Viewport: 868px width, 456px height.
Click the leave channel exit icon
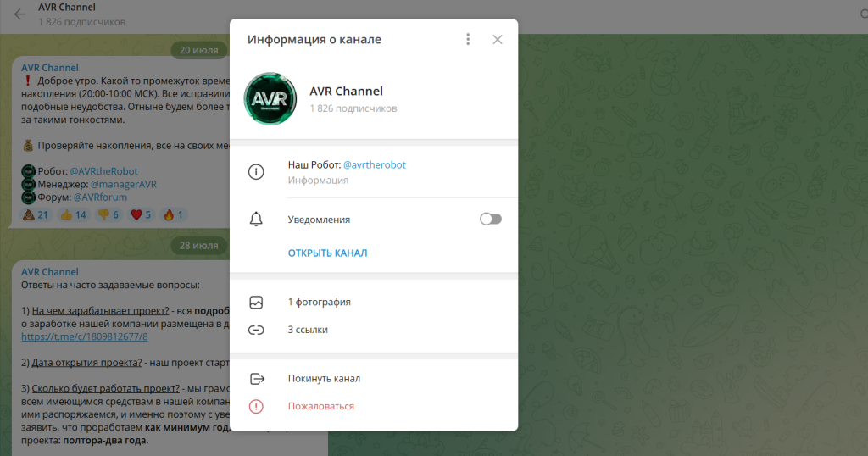pyautogui.click(x=257, y=379)
